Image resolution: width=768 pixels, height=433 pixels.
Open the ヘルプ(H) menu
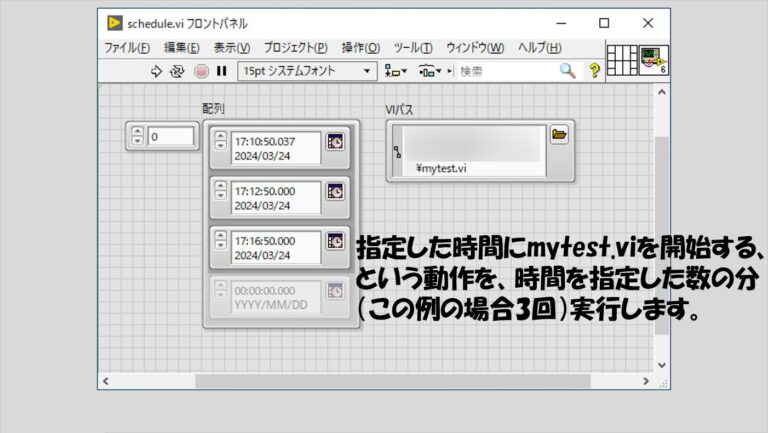[x=539, y=47]
